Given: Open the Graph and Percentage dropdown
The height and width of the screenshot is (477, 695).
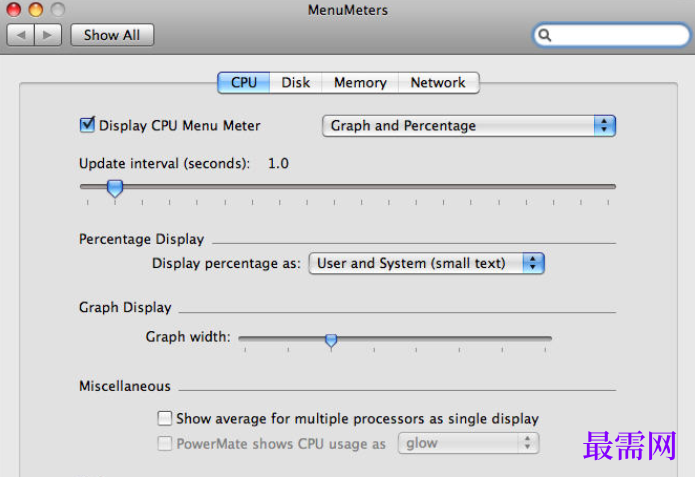Looking at the screenshot, I should (x=469, y=125).
